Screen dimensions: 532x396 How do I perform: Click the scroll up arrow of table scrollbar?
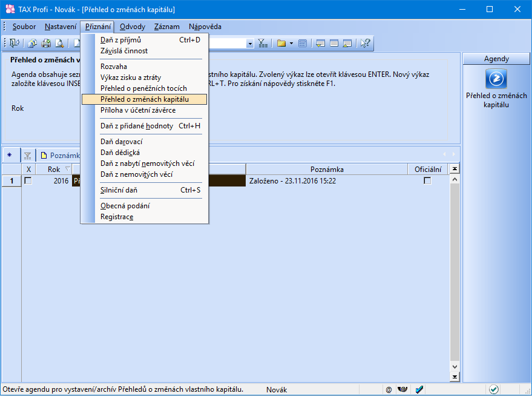(x=455, y=179)
